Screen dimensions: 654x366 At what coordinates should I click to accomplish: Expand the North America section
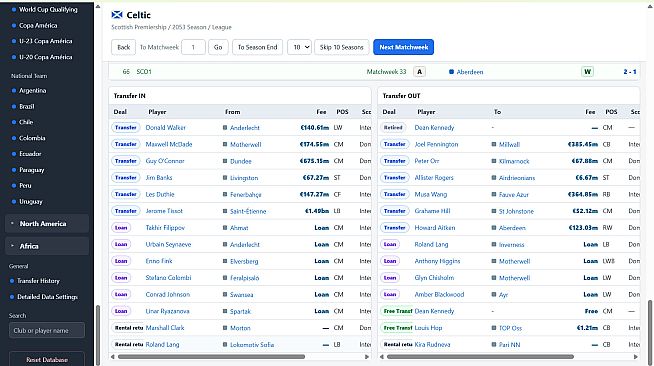tap(47, 223)
